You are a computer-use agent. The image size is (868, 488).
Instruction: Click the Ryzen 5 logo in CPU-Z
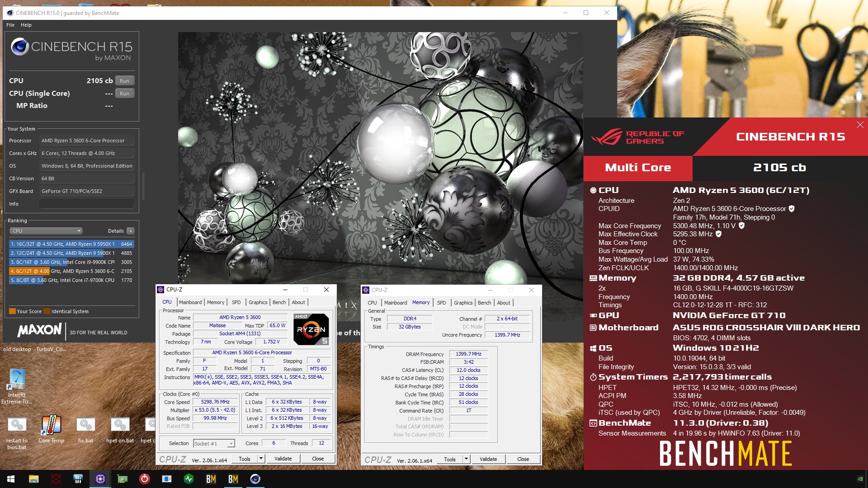[311, 329]
